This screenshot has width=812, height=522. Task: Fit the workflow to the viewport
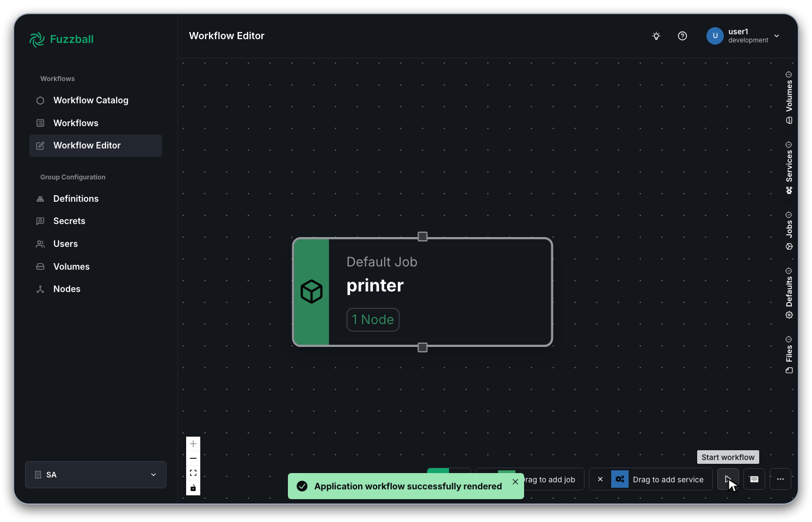click(x=193, y=473)
